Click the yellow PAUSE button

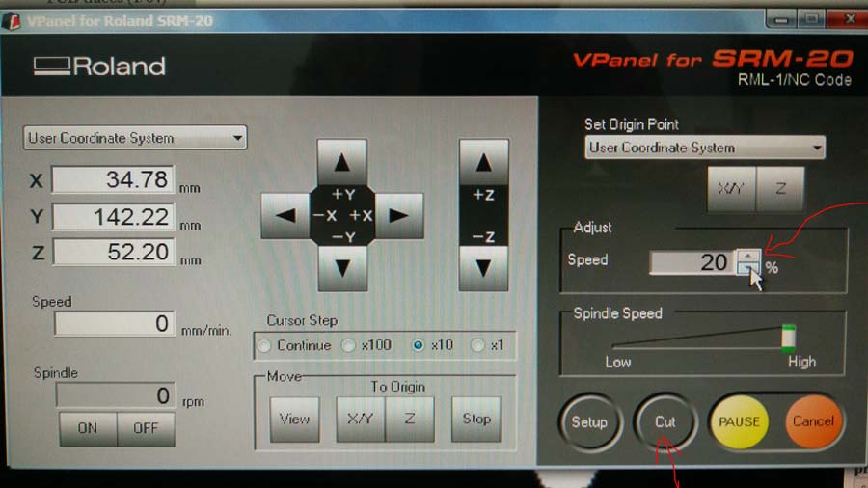click(x=740, y=421)
